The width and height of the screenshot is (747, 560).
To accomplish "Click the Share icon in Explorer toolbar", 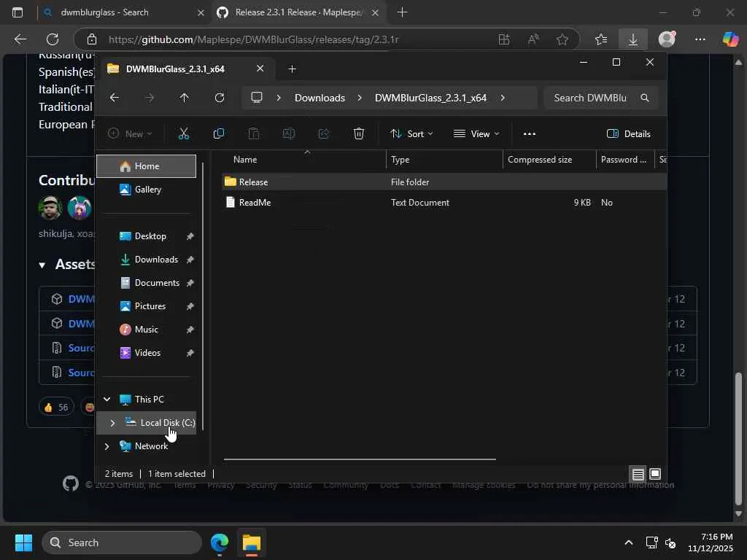I will coord(324,134).
